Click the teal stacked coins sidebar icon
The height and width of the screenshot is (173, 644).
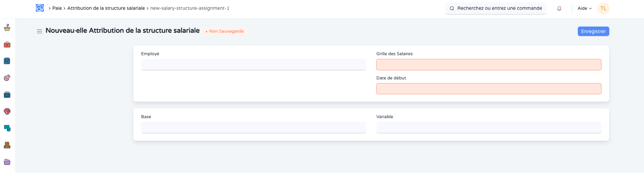click(7, 128)
